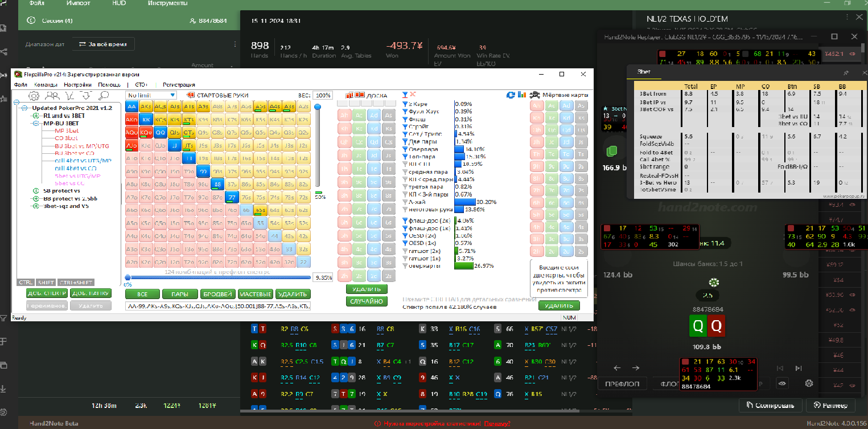Click the range text input field

tap(218, 307)
